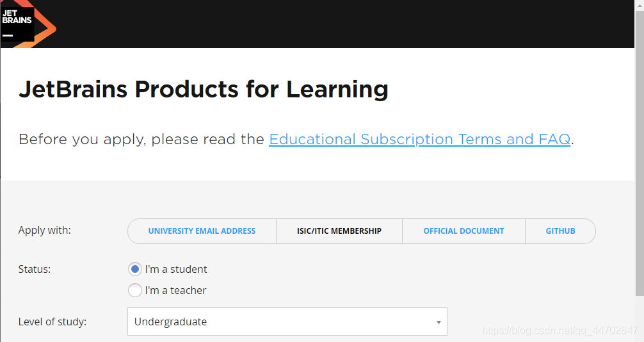
Task: Click the dropdown arrow beside Undergraduate
Action: point(439,322)
